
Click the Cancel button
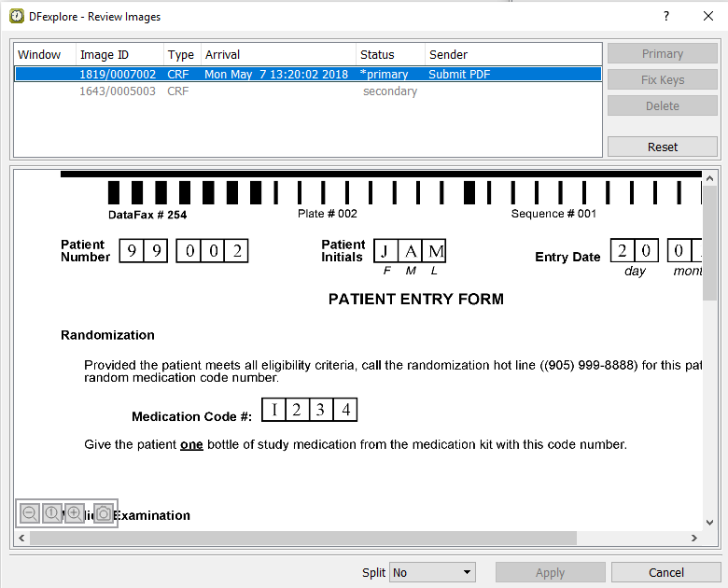(x=665, y=572)
